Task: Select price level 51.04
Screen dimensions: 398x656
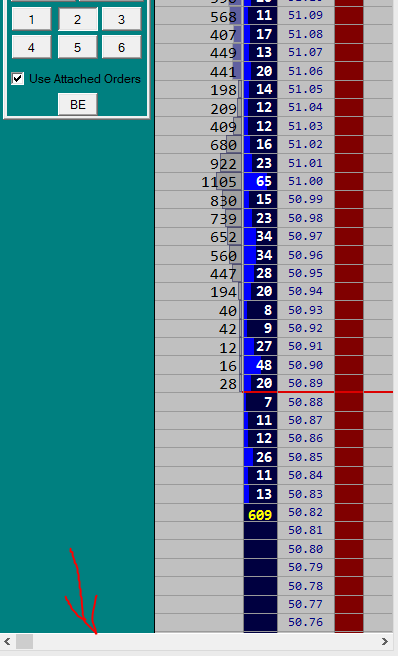Action: 306,108
